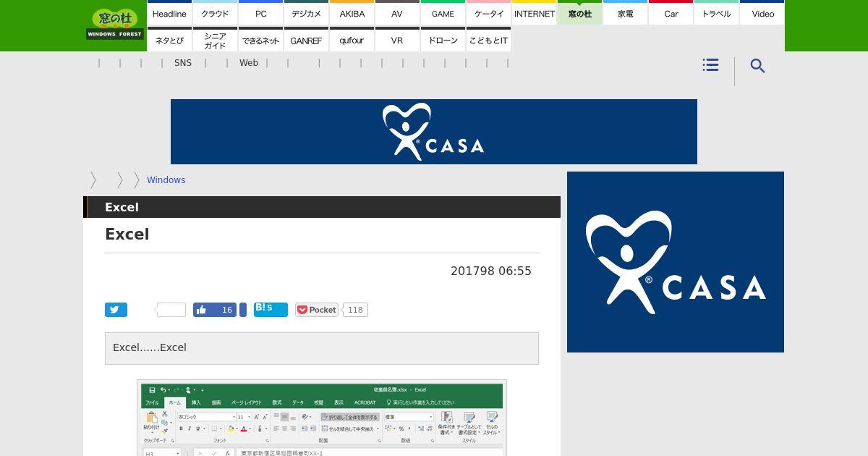The height and width of the screenshot is (456, 868).
Task: Click the Windows Forest site logo
Action: [x=115, y=25]
